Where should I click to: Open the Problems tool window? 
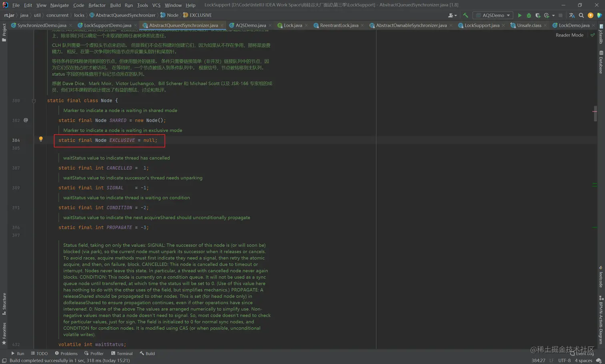[x=66, y=354]
